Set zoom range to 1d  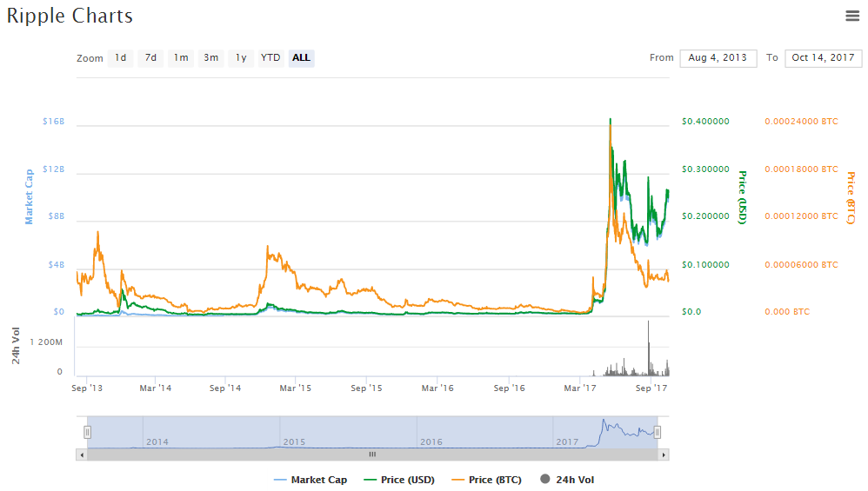coord(120,58)
